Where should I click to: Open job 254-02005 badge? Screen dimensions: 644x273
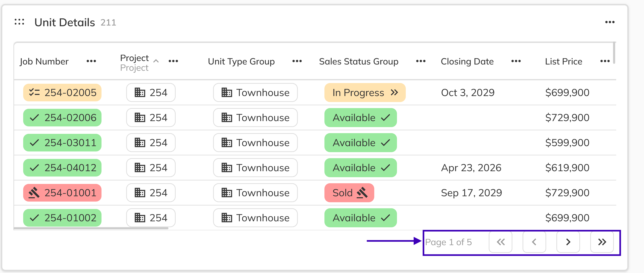(x=62, y=93)
